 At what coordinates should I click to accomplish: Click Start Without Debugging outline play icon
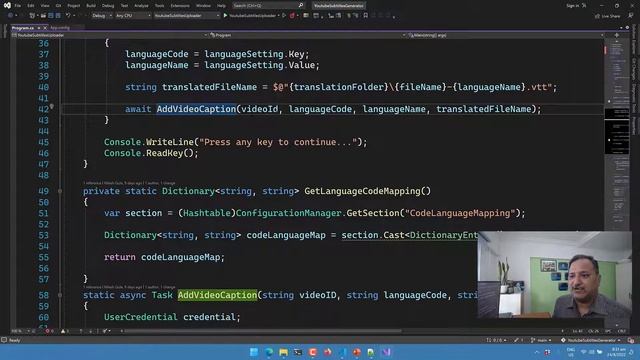[x=284, y=16]
